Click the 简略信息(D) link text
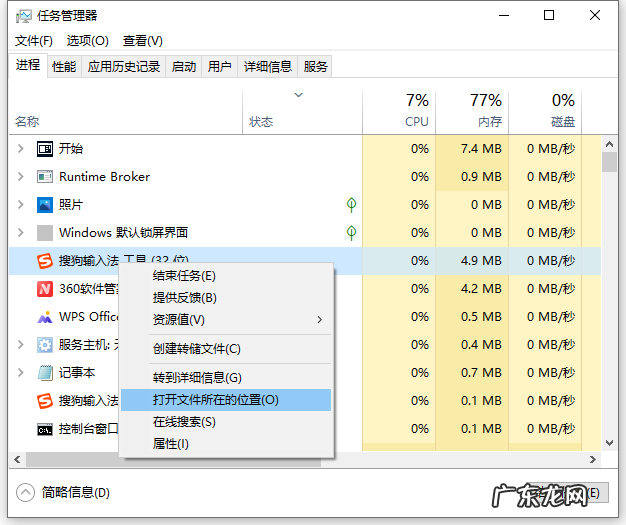Viewport: 626px width, 525px height. coord(76,493)
